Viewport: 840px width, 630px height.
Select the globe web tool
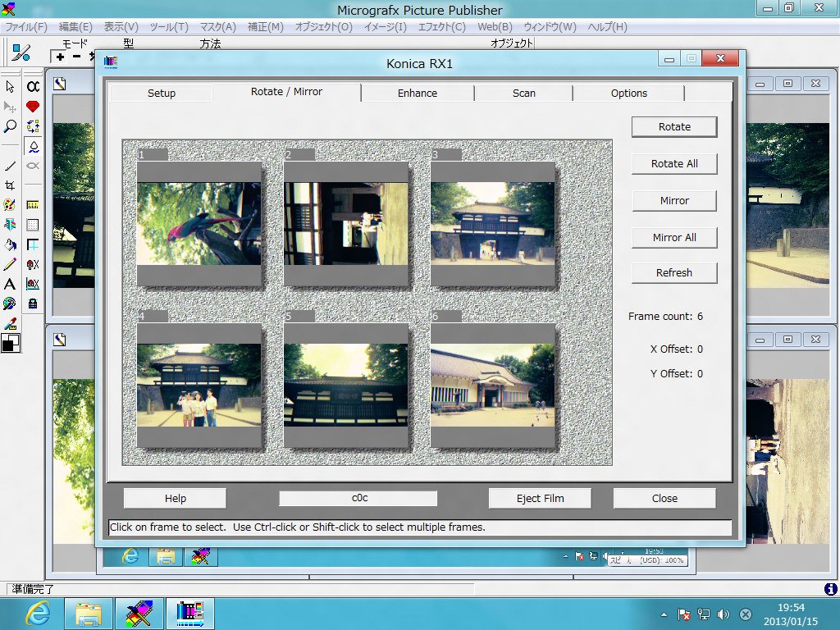10,304
